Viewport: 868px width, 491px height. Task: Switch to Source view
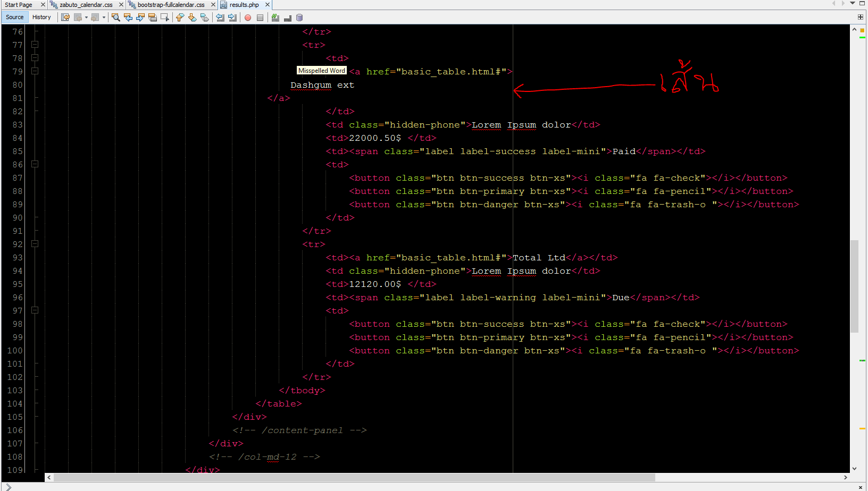click(15, 17)
